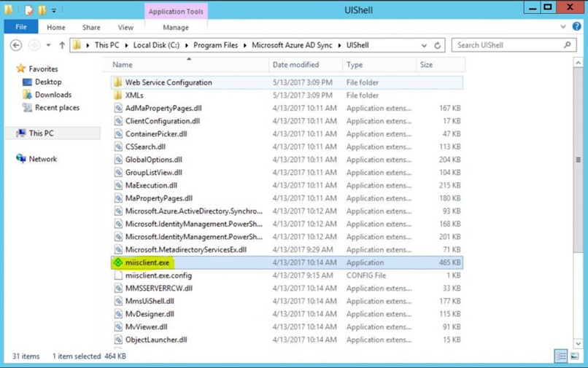Click the Properties quick access icon

pyautogui.click(x=29, y=10)
